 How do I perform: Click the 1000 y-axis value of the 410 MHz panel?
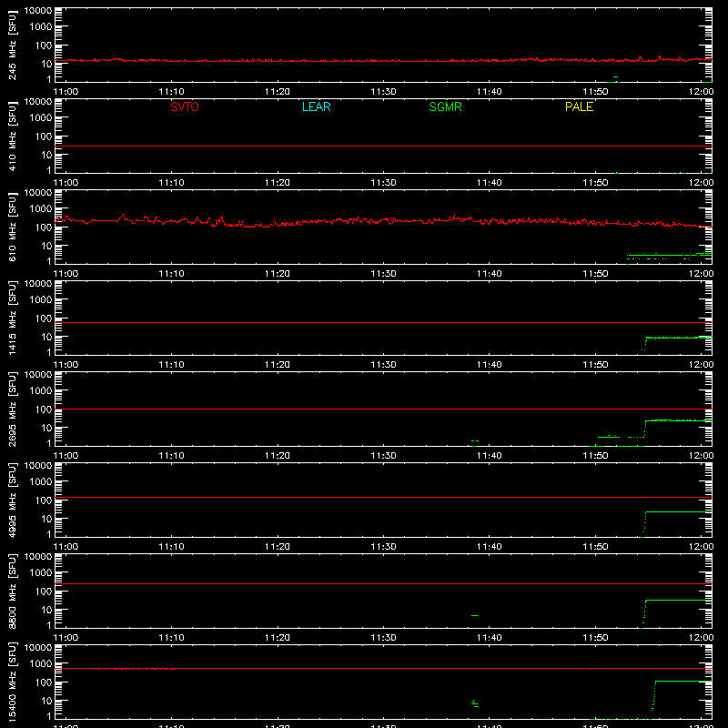click(x=41, y=118)
